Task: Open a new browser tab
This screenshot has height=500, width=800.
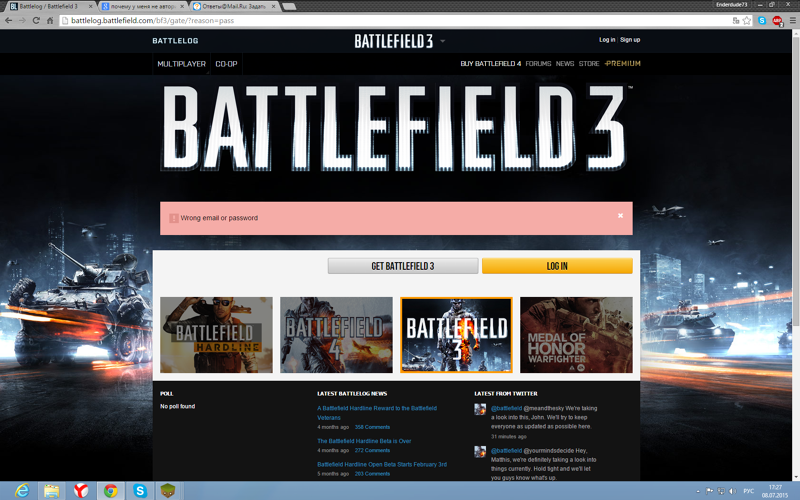Action: (x=289, y=6)
